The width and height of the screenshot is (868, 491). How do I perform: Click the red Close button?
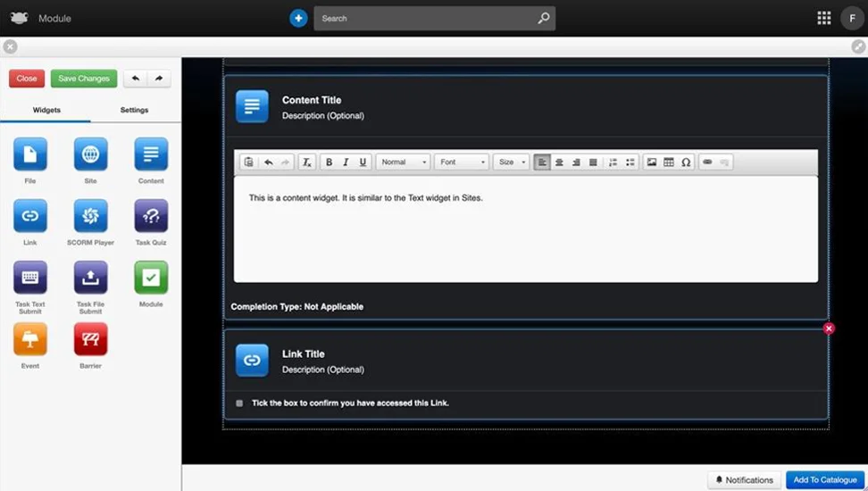pos(27,79)
